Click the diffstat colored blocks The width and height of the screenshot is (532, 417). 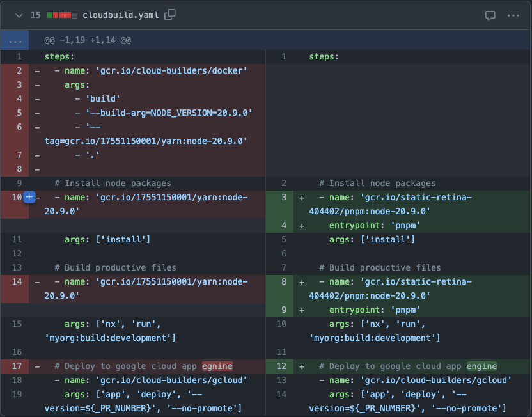[x=62, y=15]
